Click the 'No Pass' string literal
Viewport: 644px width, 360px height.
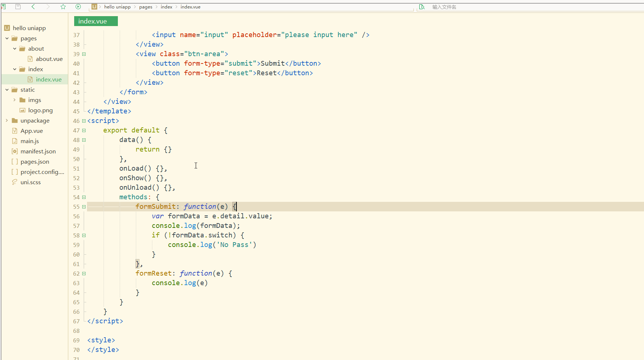click(x=234, y=245)
